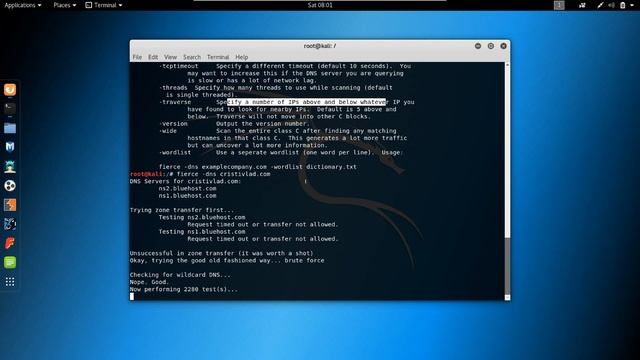Open the Maltego dock icon
Image resolution: width=640 pixels, height=360 pixels.
(10, 224)
